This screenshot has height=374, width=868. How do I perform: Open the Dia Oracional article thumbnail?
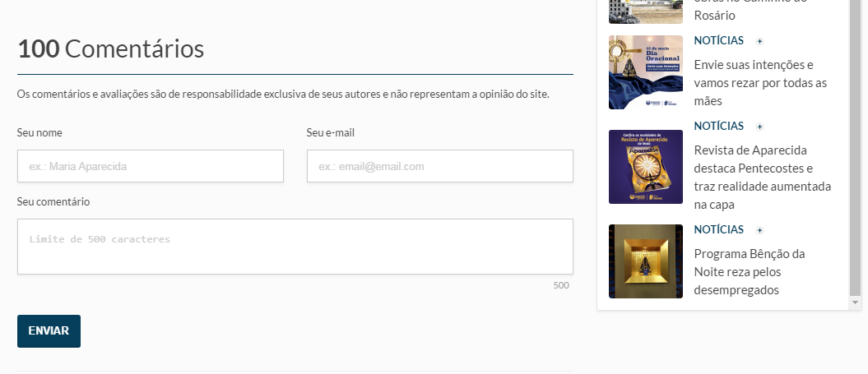(x=645, y=72)
